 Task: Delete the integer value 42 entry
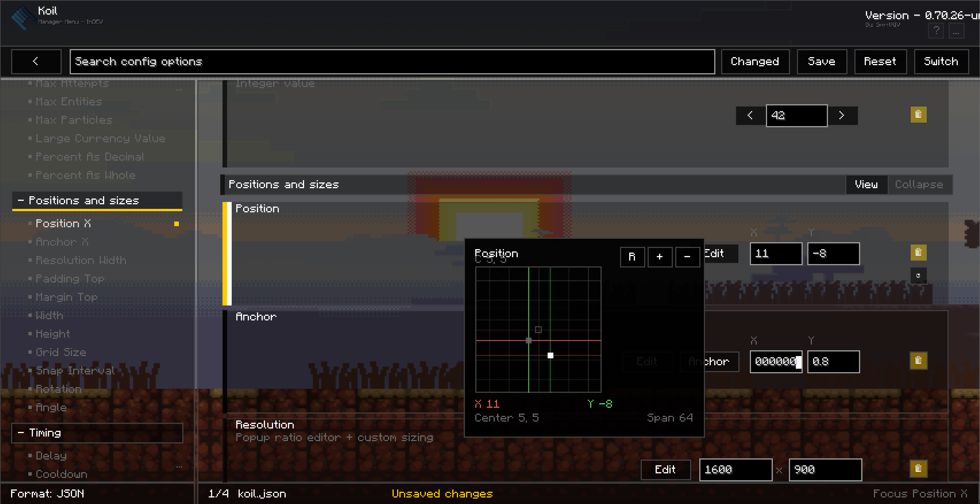tap(918, 115)
